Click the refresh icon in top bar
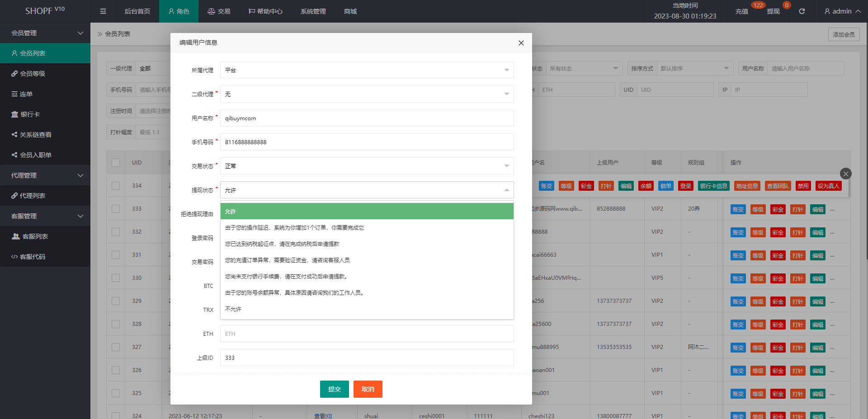Image resolution: width=868 pixels, height=419 pixels. tap(802, 11)
